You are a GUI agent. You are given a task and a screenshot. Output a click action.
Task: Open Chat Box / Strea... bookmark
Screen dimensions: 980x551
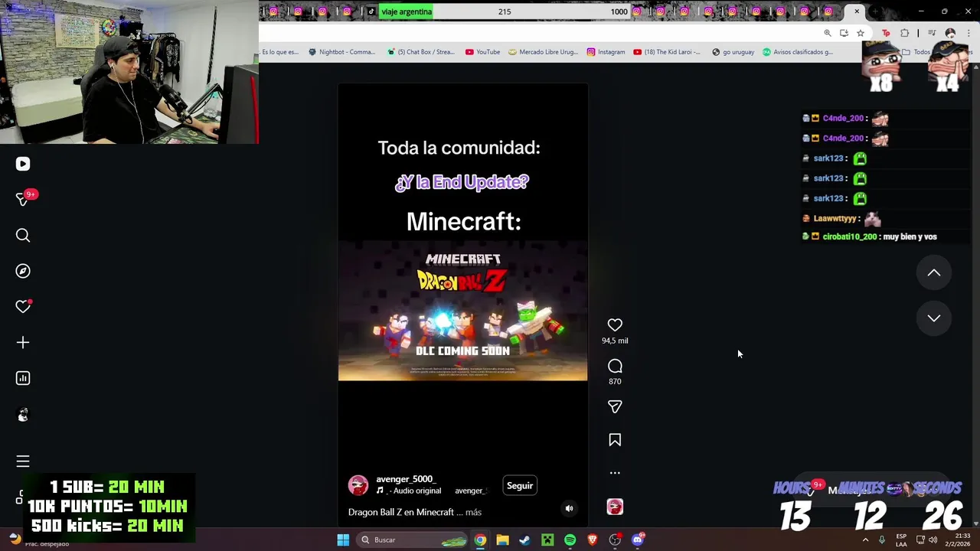pyautogui.click(x=421, y=52)
